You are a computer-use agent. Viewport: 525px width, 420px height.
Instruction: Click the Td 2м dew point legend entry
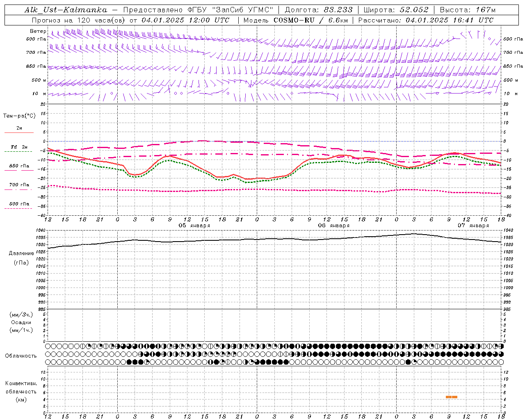19,147
